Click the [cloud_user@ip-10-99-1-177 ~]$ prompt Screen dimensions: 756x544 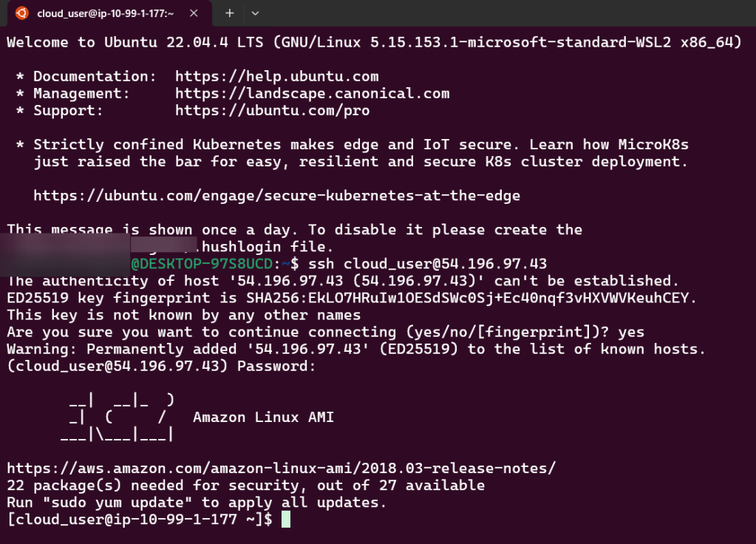[139, 520]
